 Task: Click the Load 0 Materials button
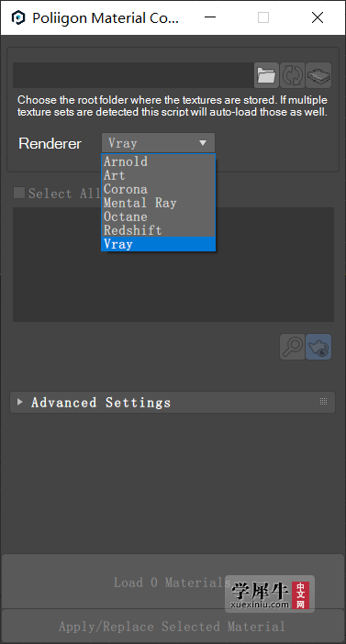(x=173, y=582)
